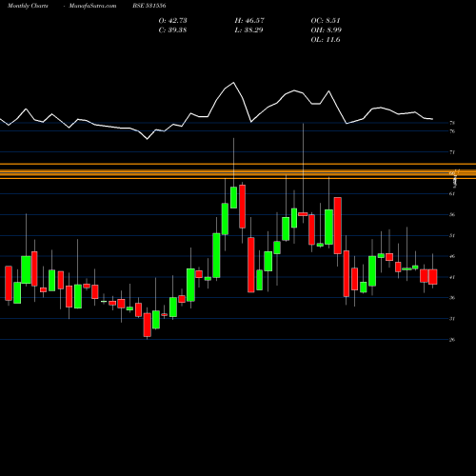Click the price axis label 41

coord(452,277)
